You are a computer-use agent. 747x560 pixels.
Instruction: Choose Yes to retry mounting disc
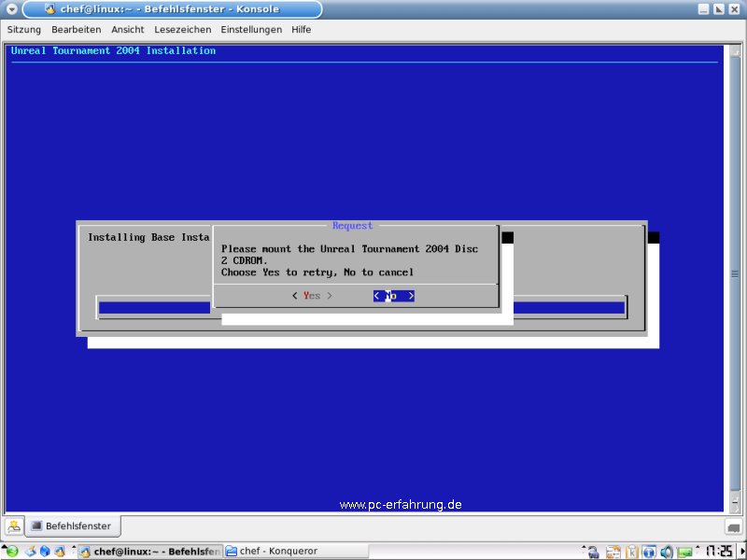tap(311, 296)
